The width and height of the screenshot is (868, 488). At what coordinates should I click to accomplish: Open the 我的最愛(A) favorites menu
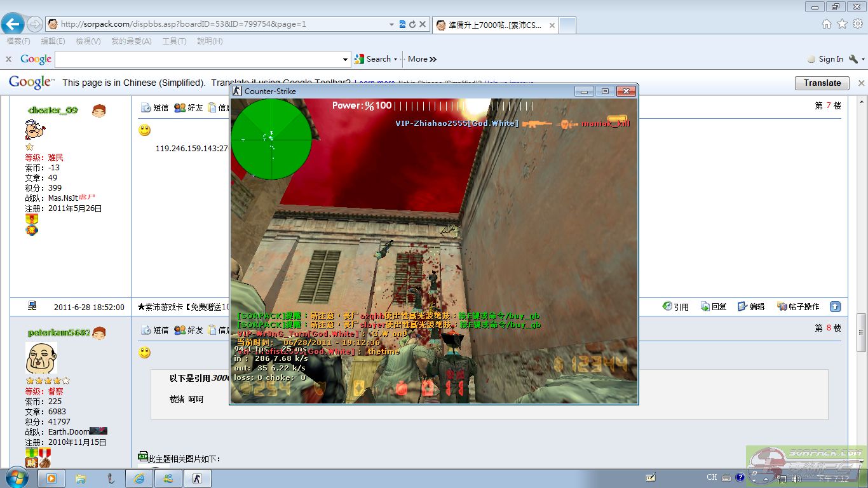click(x=131, y=41)
